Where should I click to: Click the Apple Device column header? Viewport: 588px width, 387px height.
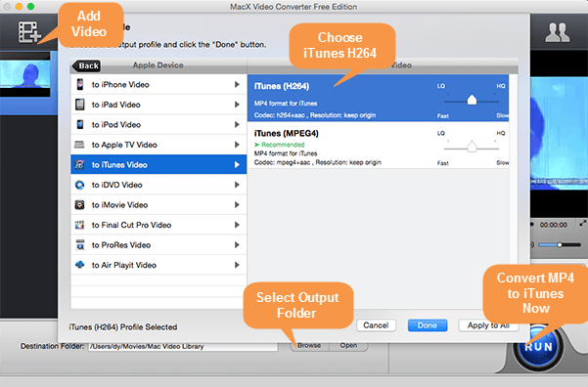[x=158, y=65]
